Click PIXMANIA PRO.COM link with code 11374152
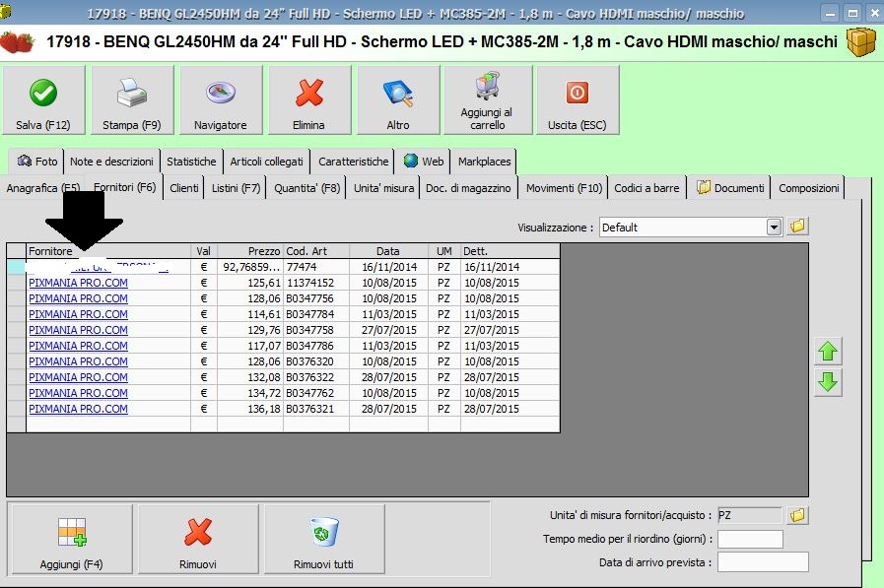The height and width of the screenshot is (588, 884). pos(79,283)
